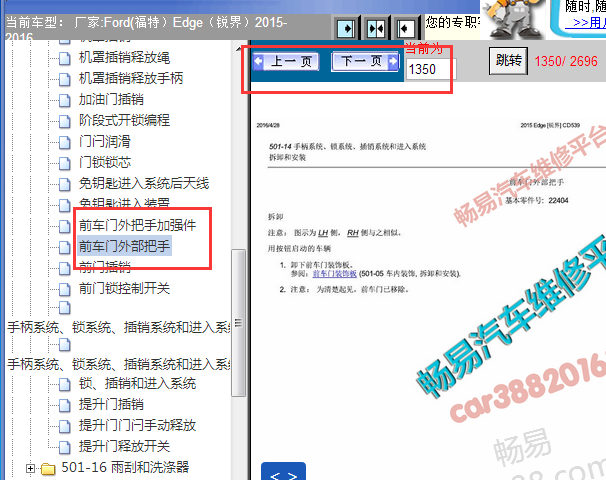Click the split-panels center layout icon
Image resolution: width=606 pixels, height=480 pixels.
pos(376,29)
